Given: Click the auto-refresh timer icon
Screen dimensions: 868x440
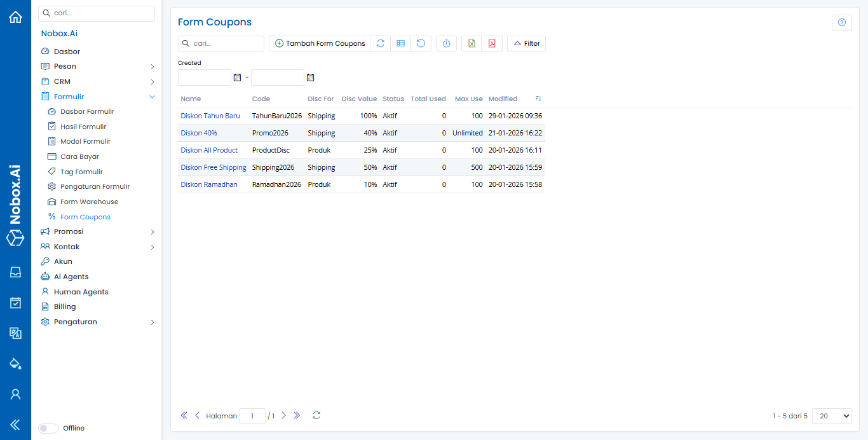Looking at the screenshot, I should 446,43.
